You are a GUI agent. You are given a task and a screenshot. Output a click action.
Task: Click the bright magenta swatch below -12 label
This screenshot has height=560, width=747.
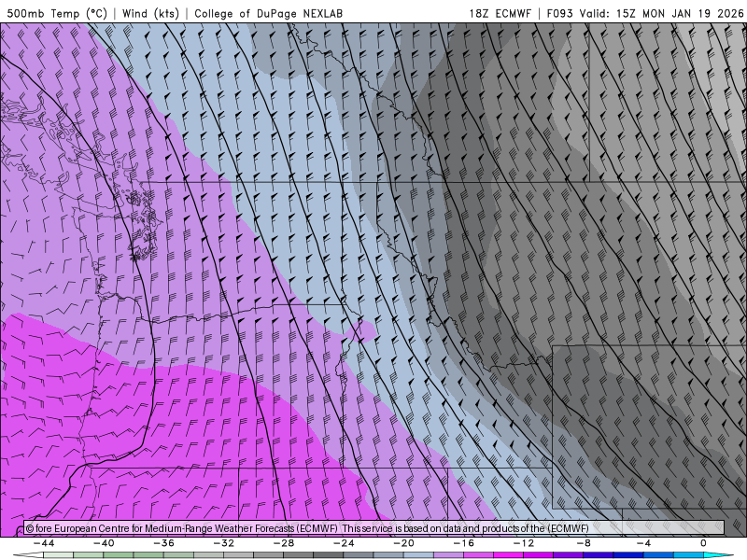509,555
